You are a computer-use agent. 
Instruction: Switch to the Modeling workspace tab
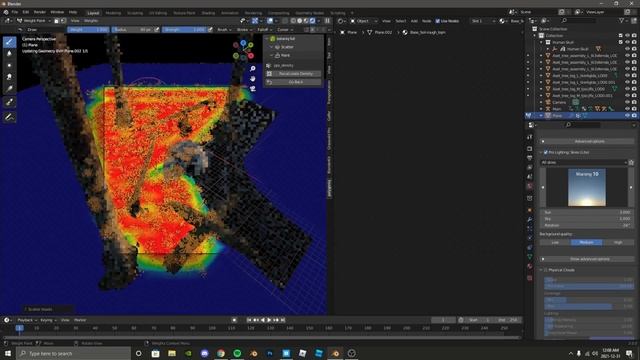click(113, 13)
